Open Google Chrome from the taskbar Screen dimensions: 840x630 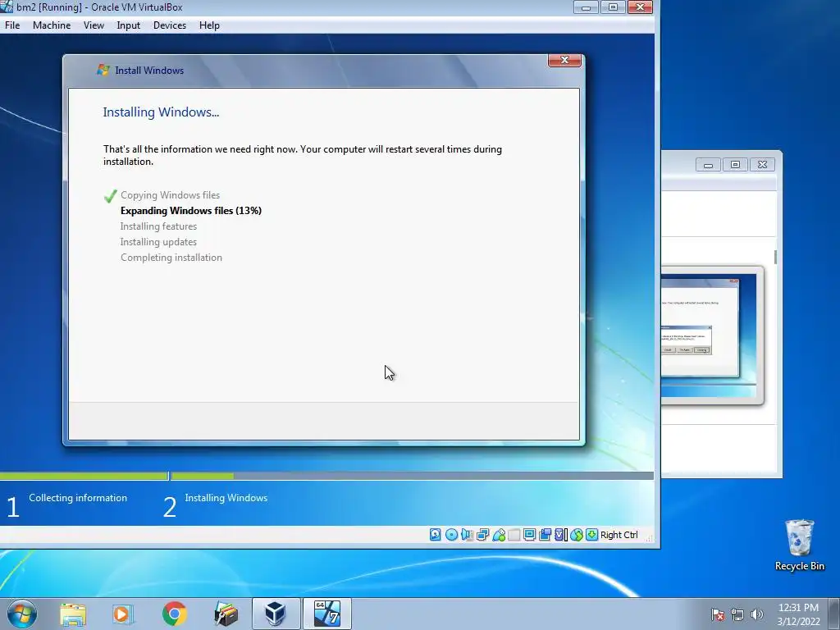tap(174, 614)
